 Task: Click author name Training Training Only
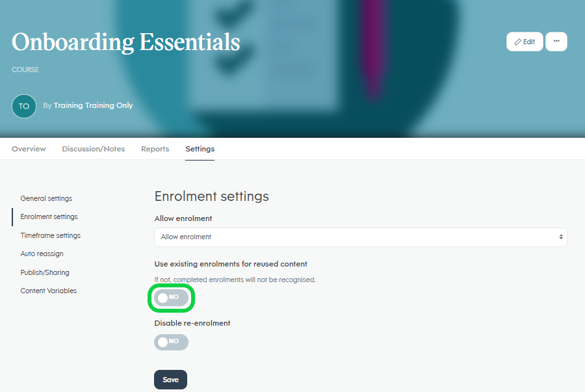click(93, 105)
